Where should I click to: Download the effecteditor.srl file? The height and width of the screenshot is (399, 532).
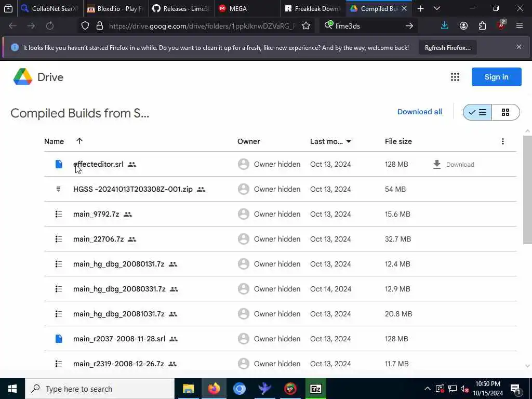point(454,165)
